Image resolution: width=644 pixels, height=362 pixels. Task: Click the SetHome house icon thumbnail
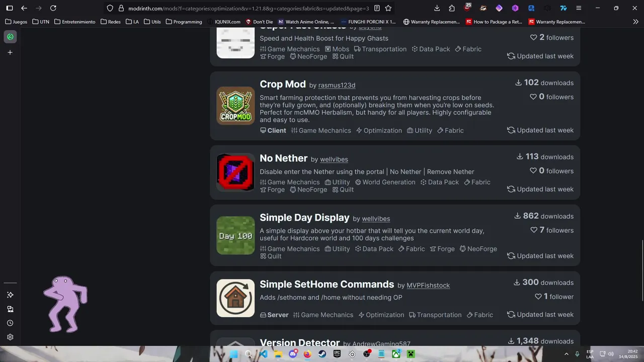(235, 298)
